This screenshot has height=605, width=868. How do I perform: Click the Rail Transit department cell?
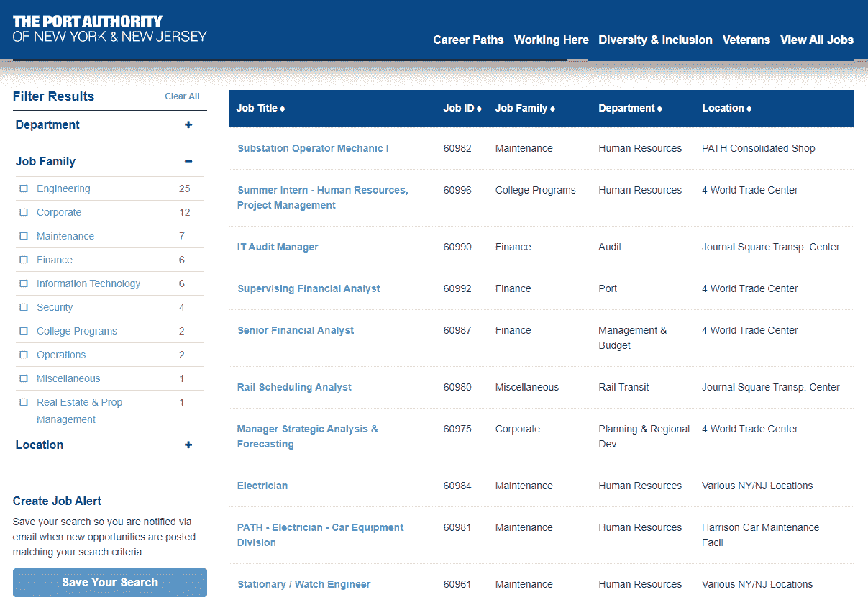[623, 387]
